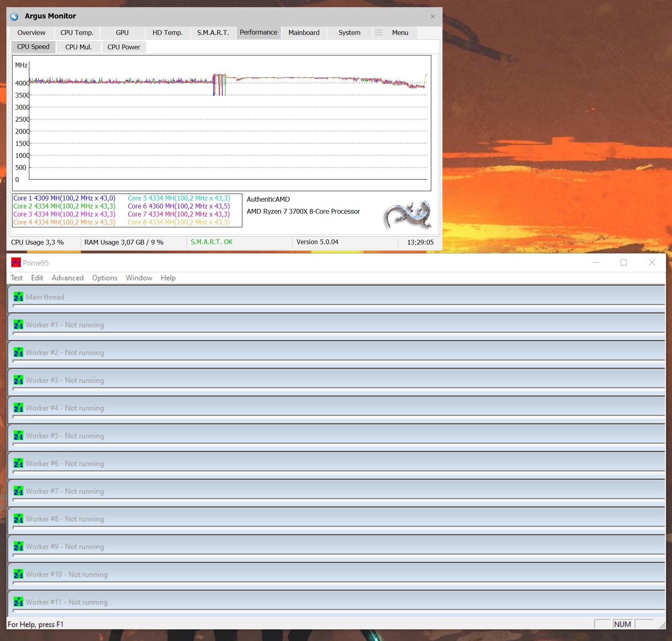Screen dimensions: 672x641
Task: Click the Worker #4 window icon
Action: (18, 408)
